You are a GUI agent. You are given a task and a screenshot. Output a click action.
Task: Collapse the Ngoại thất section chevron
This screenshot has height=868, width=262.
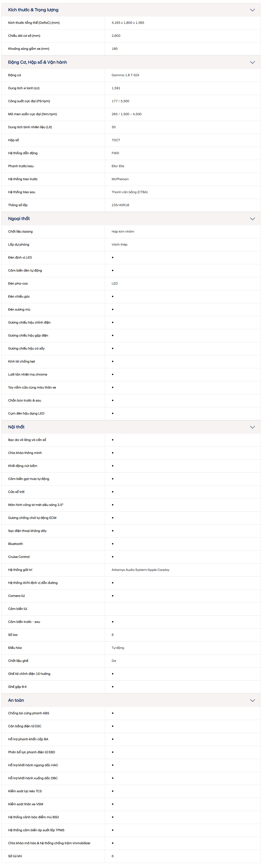(252, 219)
